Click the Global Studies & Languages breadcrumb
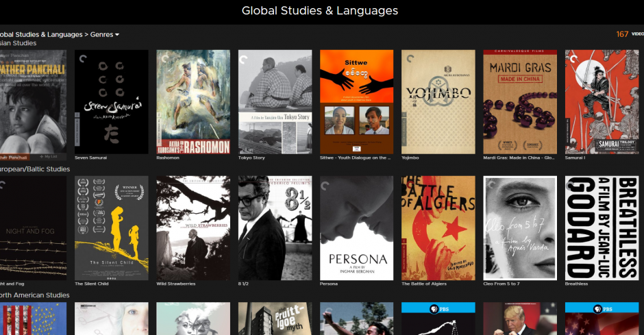This screenshot has width=644, height=335. click(x=41, y=34)
